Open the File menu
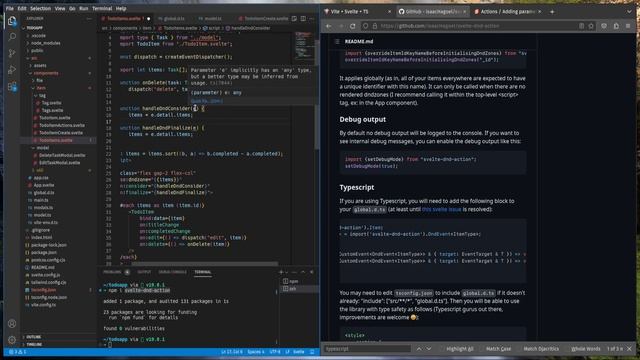The width and height of the screenshot is (640, 360). click(9, 8)
